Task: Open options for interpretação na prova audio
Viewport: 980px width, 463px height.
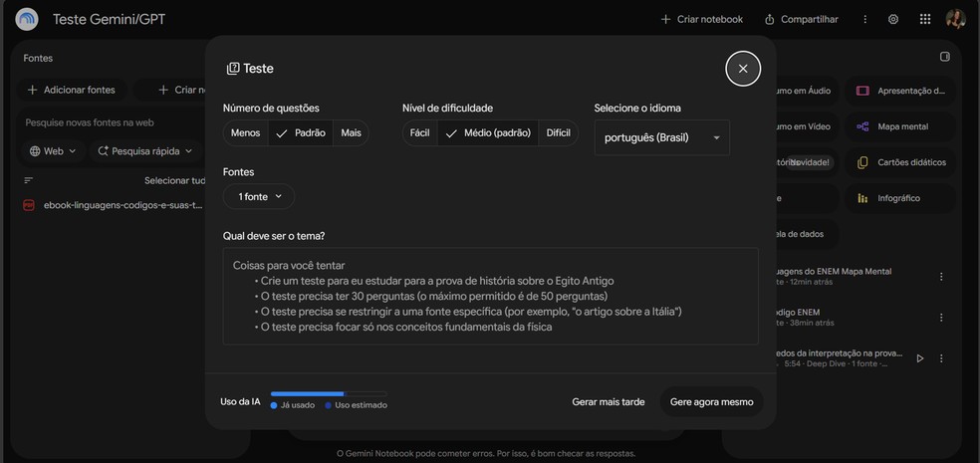Action: click(941, 358)
